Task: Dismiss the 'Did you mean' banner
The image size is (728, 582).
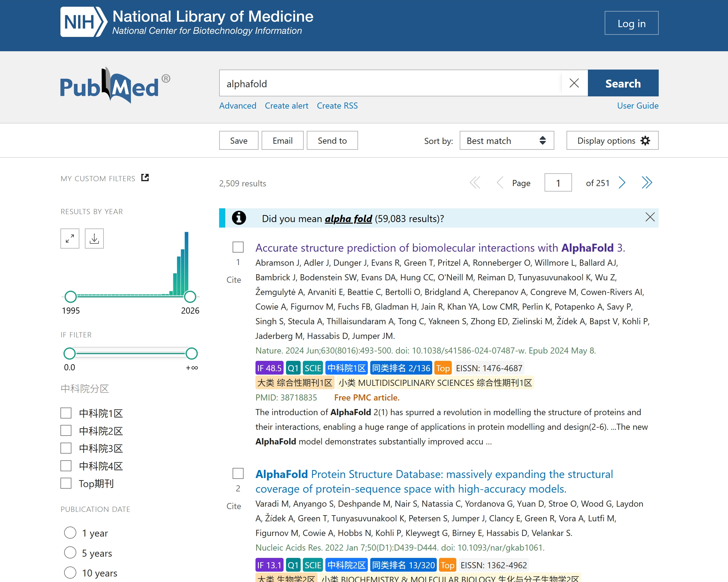Action: (x=650, y=217)
